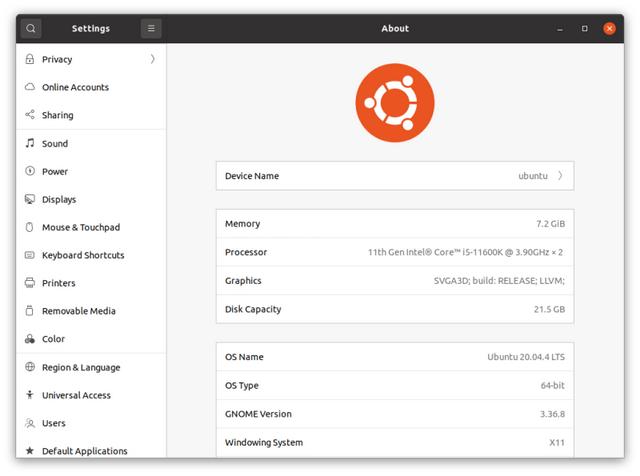Click the Default Applications star icon
This screenshot has width=640, height=476.
(30, 451)
